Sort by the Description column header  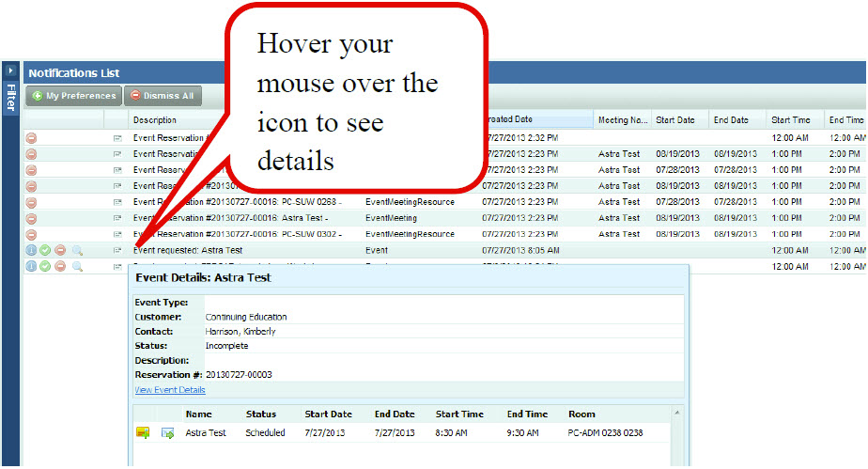pyautogui.click(x=154, y=119)
